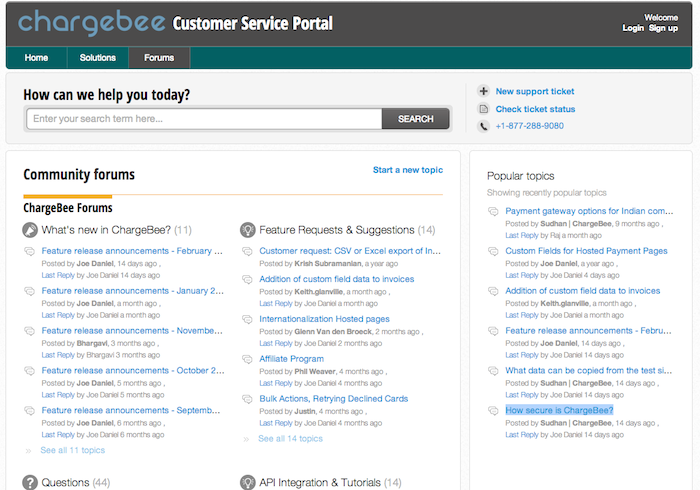Click the plus icon beside New support ticket
The image size is (700, 490).
(483, 91)
